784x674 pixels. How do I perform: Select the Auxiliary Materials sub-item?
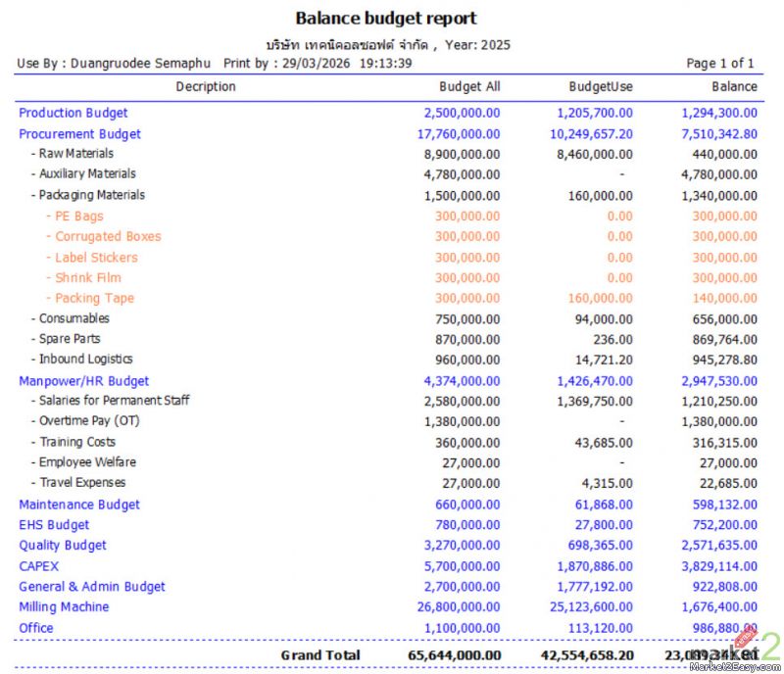(87, 174)
